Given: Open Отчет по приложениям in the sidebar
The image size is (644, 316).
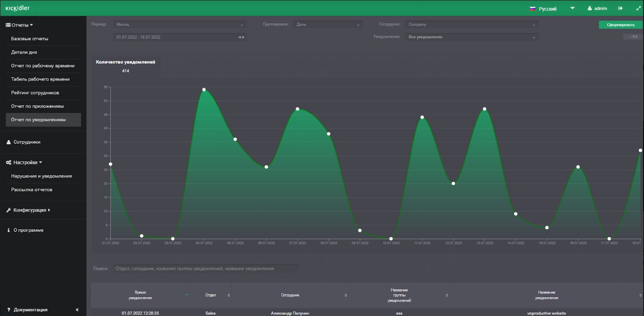Looking at the screenshot, I should pos(37,107).
